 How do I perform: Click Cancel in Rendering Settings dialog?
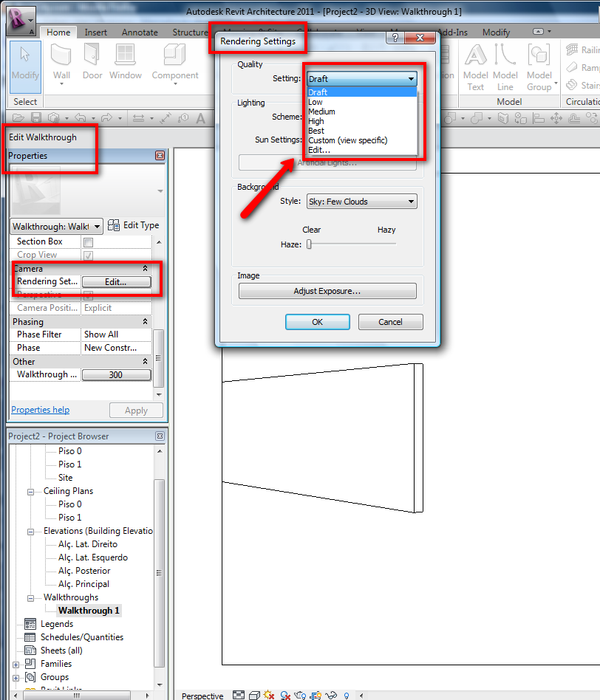click(390, 322)
